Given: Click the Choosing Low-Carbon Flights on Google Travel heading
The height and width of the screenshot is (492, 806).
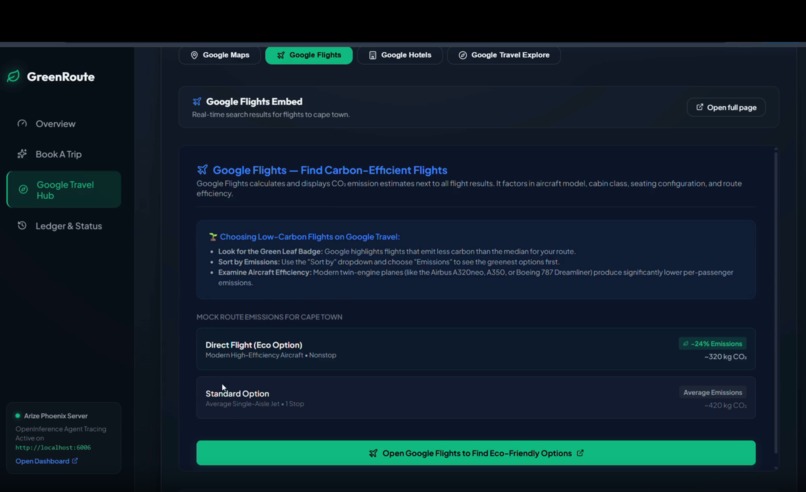Looking at the screenshot, I should [309, 236].
